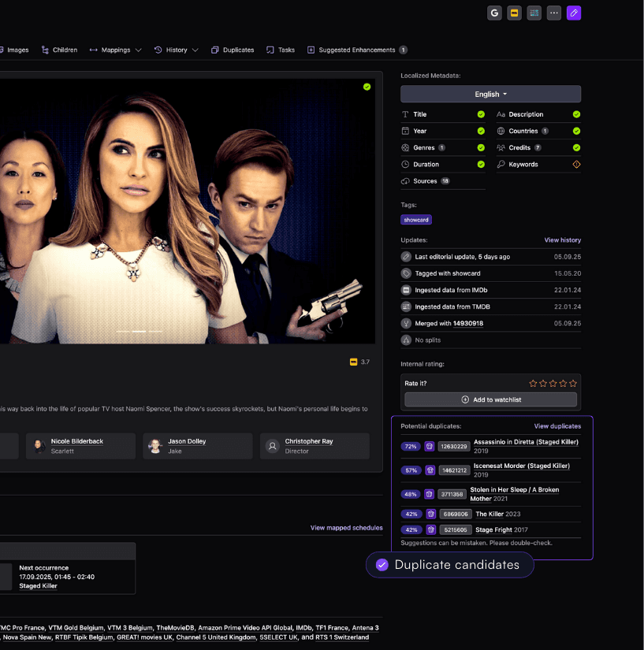Click the Year metadata row
Viewport: 644px width, 650px height.
(x=443, y=131)
